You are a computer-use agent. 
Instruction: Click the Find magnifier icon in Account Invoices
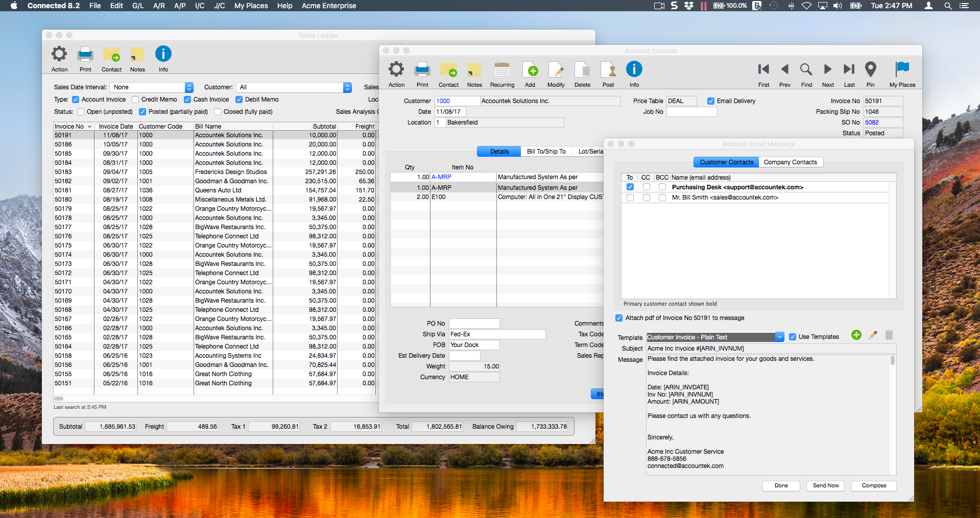click(x=806, y=69)
